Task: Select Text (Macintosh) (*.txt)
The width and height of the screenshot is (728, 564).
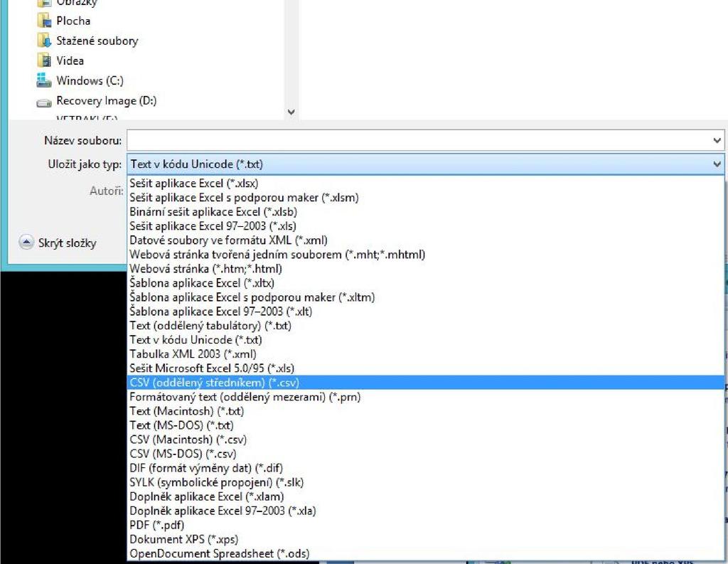Action: tap(425, 411)
